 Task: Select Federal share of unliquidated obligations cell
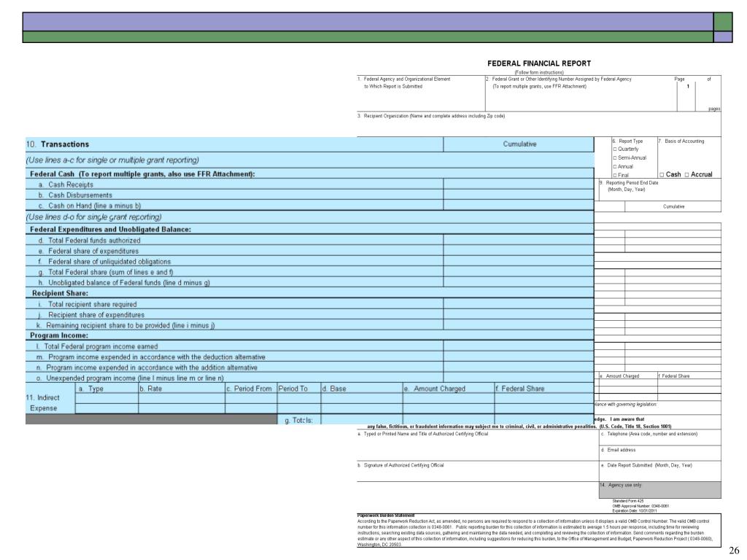click(519, 261)
